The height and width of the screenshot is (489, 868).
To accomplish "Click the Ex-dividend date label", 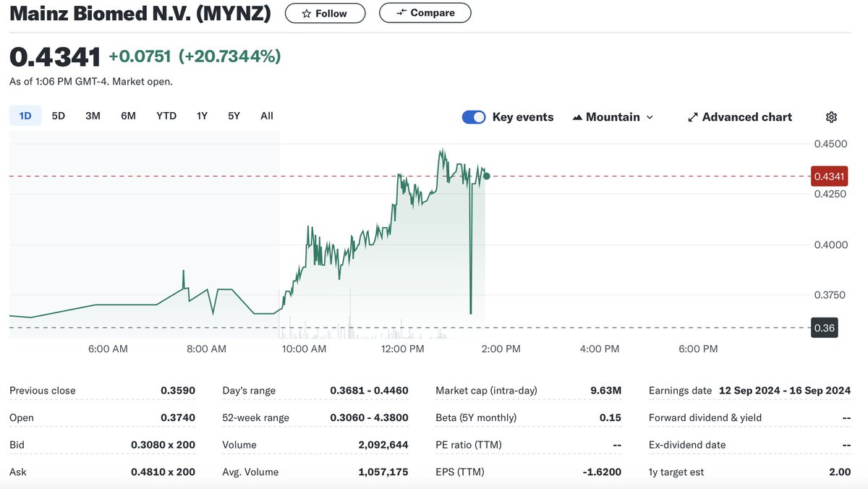I will point(686,445).
